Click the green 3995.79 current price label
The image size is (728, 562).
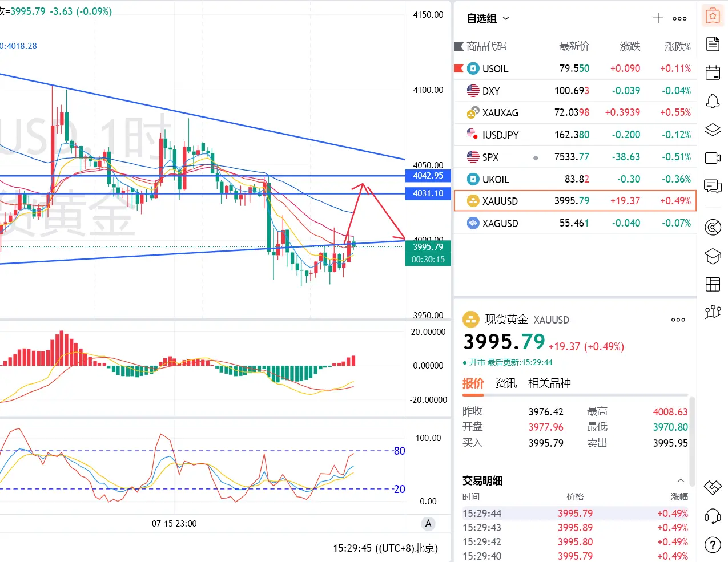pyautogui.click(x=428, y=246)
